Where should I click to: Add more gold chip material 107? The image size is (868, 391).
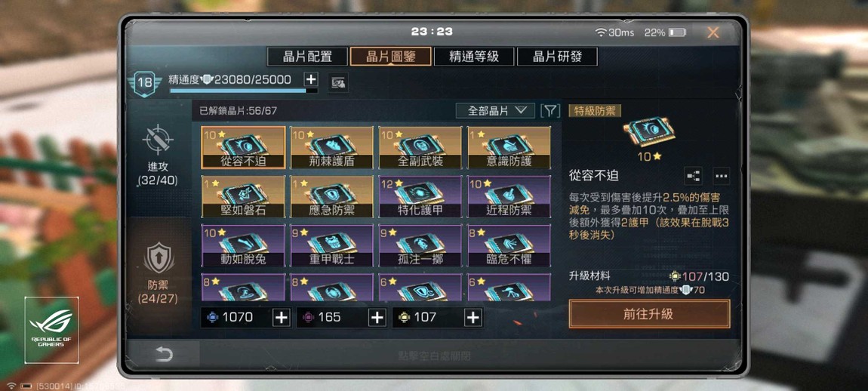point(472,317)
